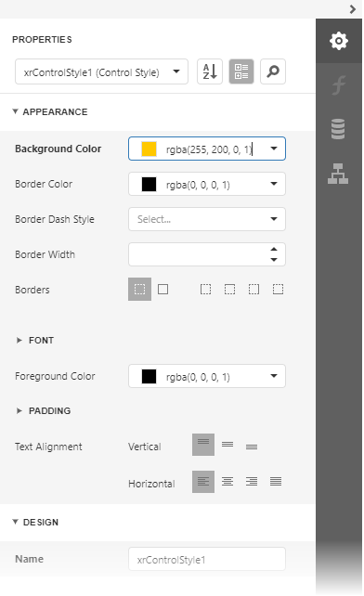
Task: Toggle the left border option
Action: pyautogui.click(x=206, y=290)
